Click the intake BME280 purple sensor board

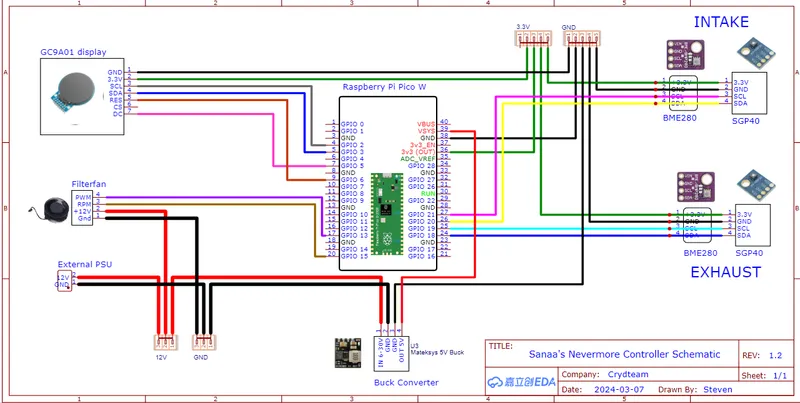[x=685, y=56]
